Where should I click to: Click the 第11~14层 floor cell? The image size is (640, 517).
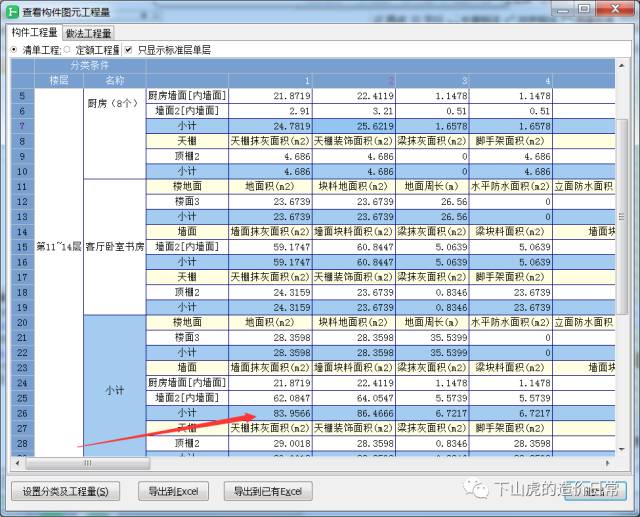tap(58, 246)
